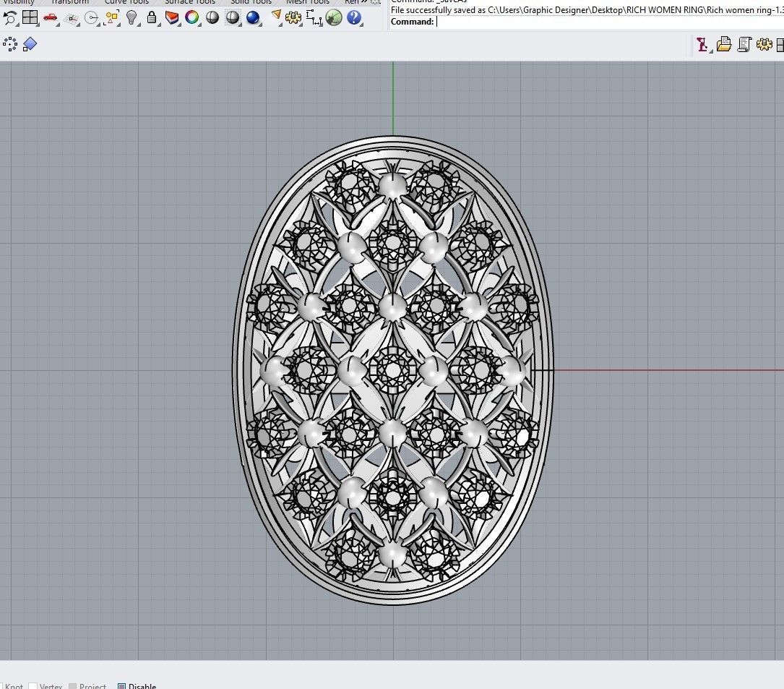
Task: Click the Undo View Change magnifier icon
Action: point(9,18)
